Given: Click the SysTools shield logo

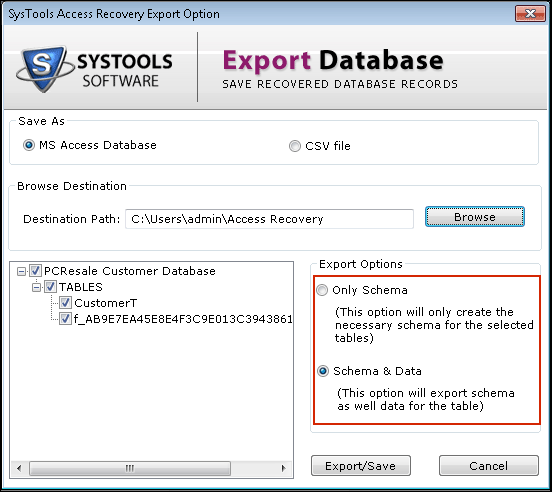Looking at the screenshot, I should [x=45, y=69].
